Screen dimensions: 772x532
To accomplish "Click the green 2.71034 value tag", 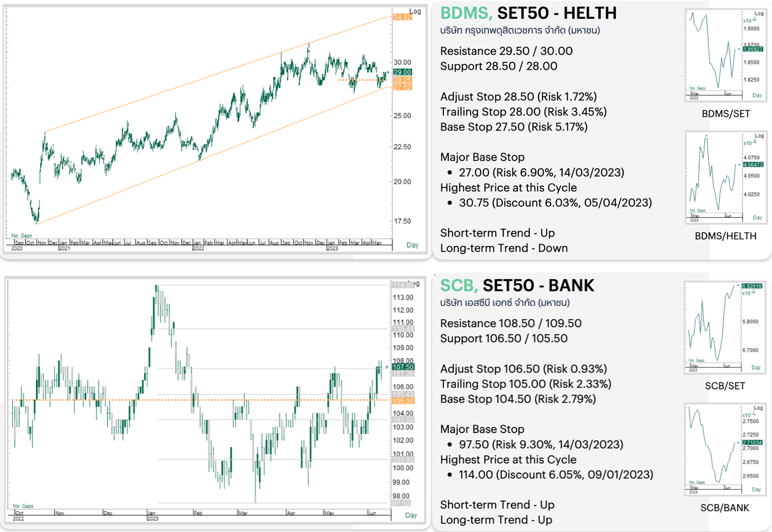I will pyautogui.click(x=752, y=443).
